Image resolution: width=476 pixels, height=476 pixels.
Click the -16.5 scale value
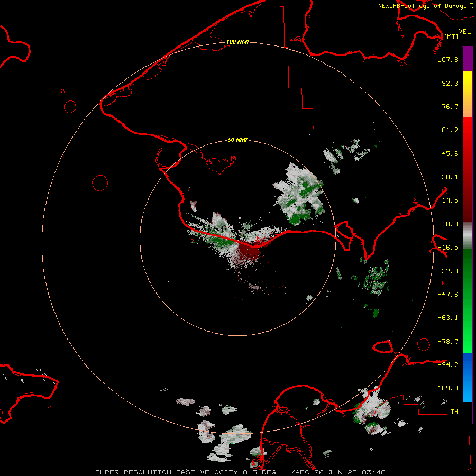[x=448, y=248]
